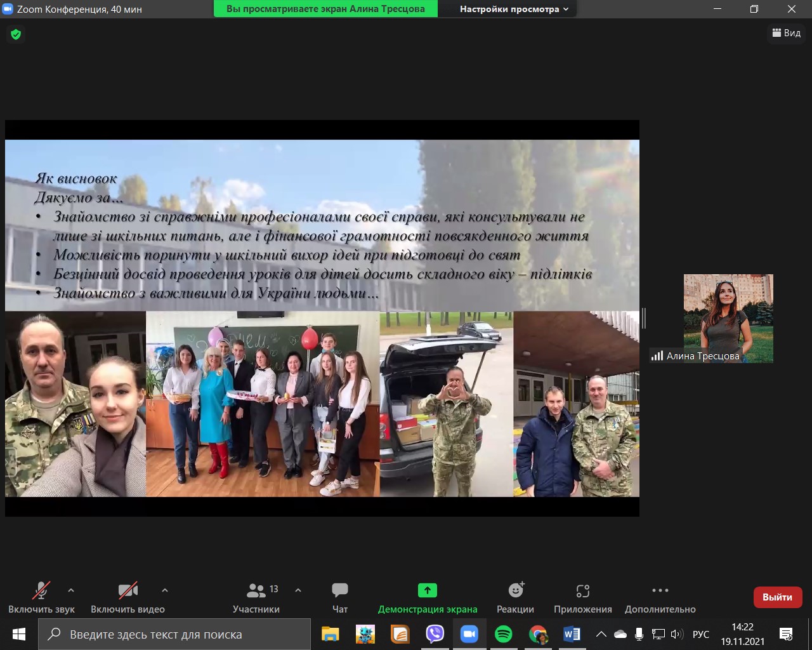Open the Участники participants panel
This screenshot has width=812, height=650.
coord(256,598)
